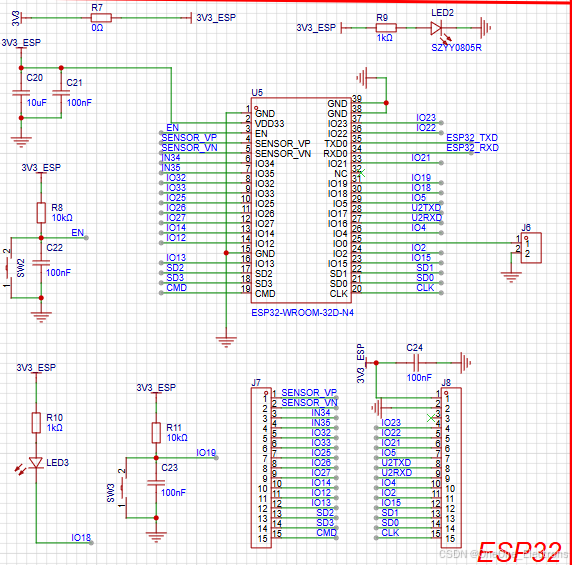The image size is (572, 565).
Task: Click the ground symbol below U5 pin 1 wire
Action: pyautogui.click(x=226, y=342)
